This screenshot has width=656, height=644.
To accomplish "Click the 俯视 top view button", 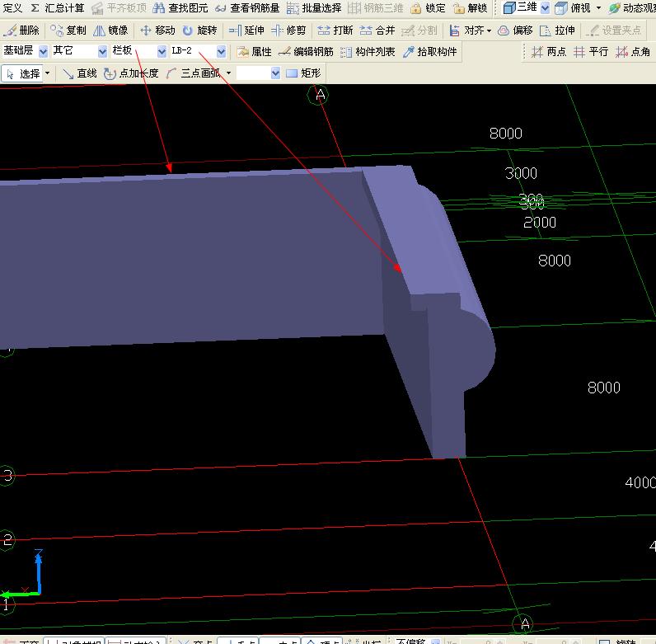I will pyautogui.click(x=573, y=8).
